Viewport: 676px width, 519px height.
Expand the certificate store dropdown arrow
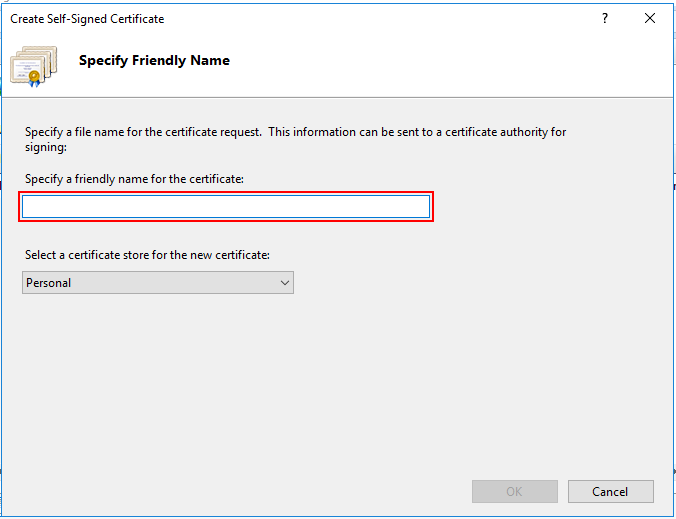coord(285,283)
